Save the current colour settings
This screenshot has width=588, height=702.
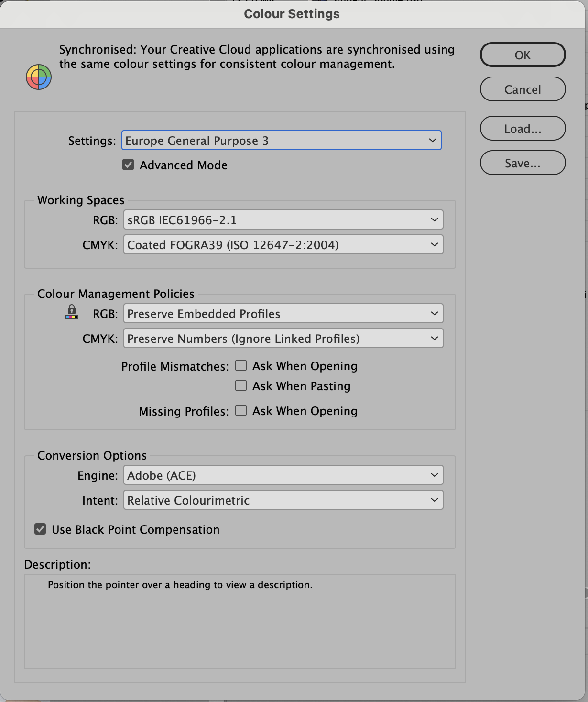(523, 163)
